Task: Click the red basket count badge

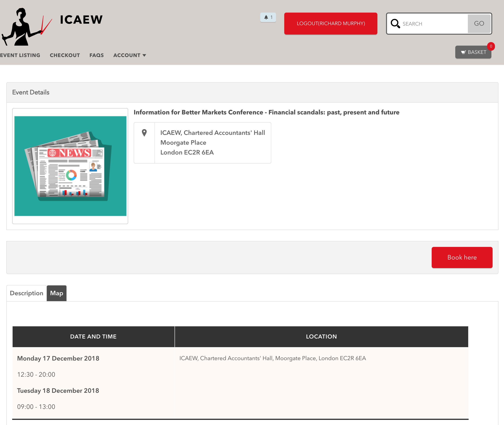Action: (491, 46)
